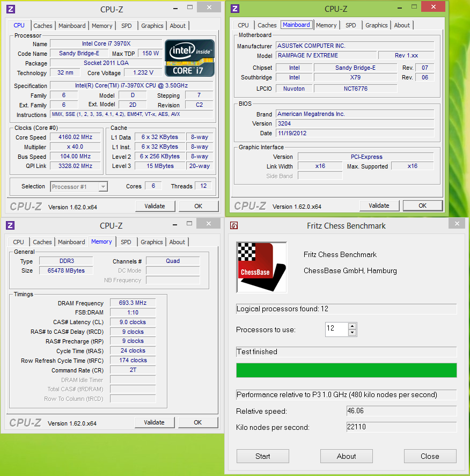Click the 'Test finished' status field
The image size is (470, 476).
click(x=346, y=351)
